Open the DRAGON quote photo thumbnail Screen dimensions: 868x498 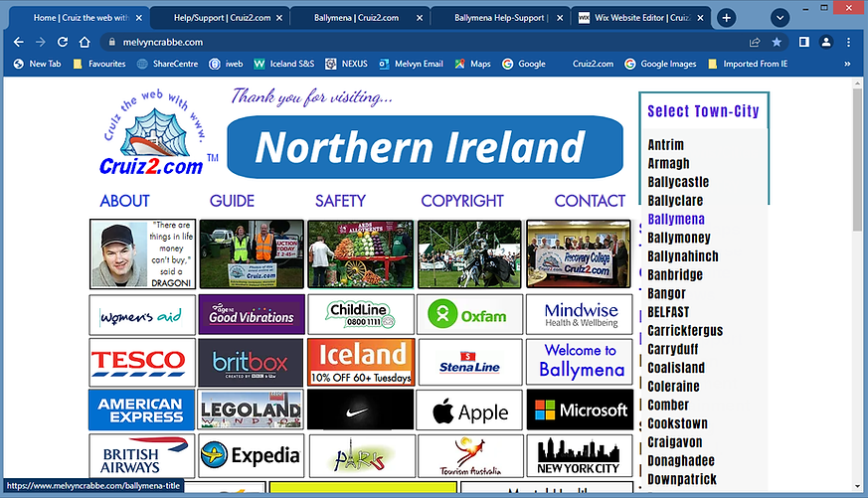click(x=143, y=254)
